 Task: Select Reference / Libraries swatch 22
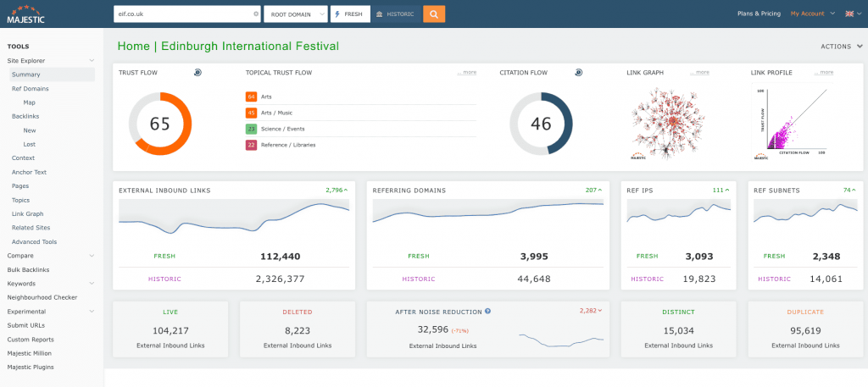coord(251,145)
